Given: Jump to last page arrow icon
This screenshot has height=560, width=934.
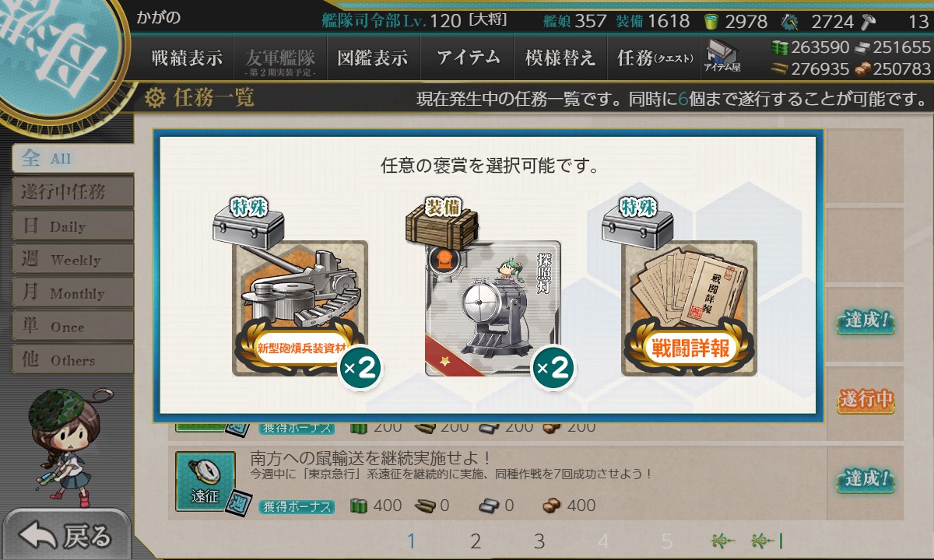Looking at the screenshot, I should [x=767, y=541].
